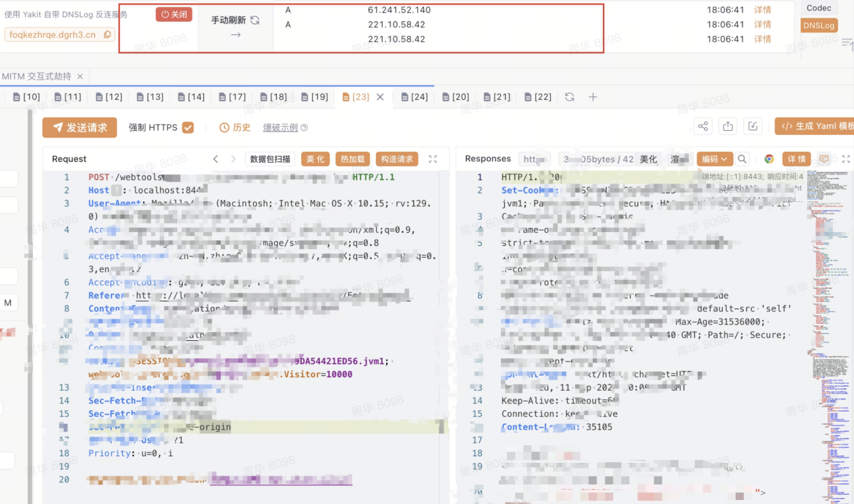The image size is (854, 504).
Task: Switch to the MITM 交互式劫持 tab
Action: [x=38, y=76]
